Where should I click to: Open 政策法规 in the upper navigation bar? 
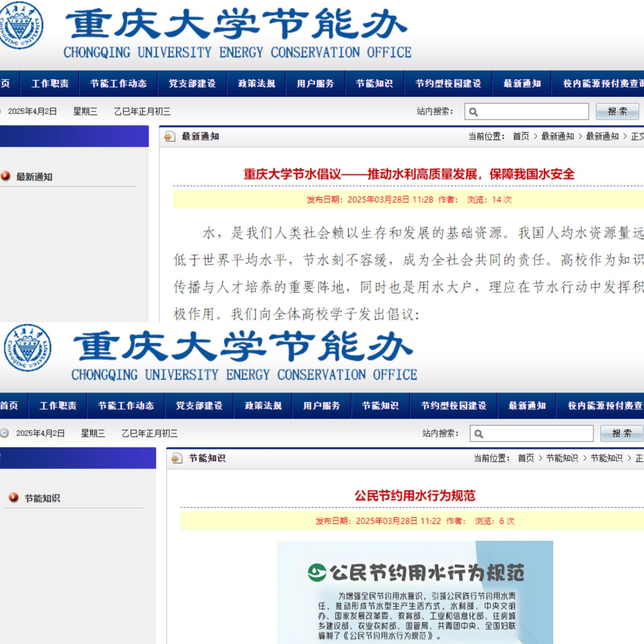coord(256,83)
